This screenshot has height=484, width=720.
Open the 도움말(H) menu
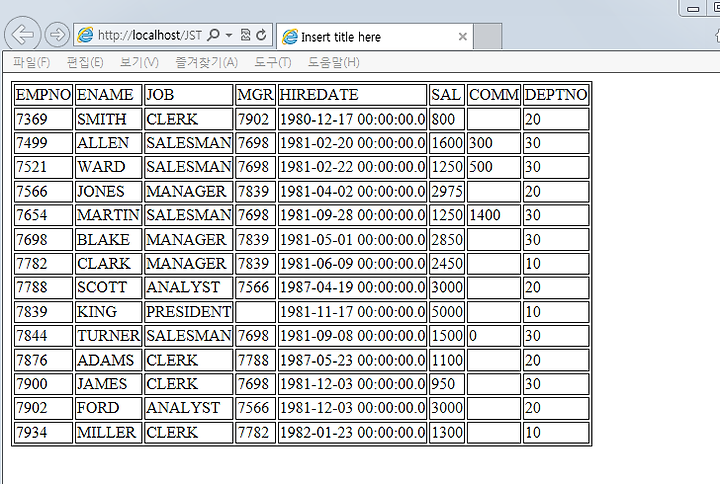pyautogui.click(x=333, y=62)
